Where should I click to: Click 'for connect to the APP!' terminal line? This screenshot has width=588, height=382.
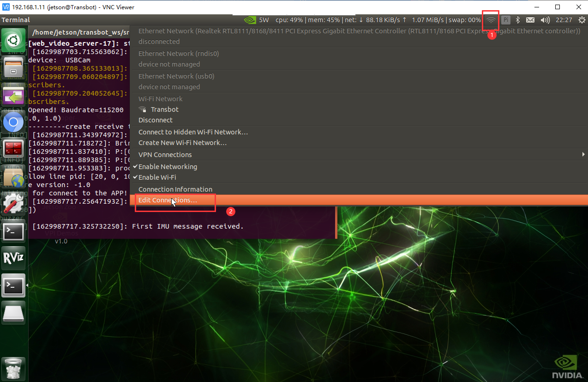(79, 193)
